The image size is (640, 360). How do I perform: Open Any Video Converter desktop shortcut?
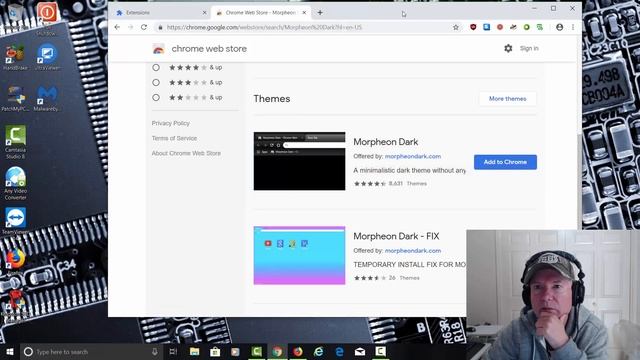click(x=16, y=183)
